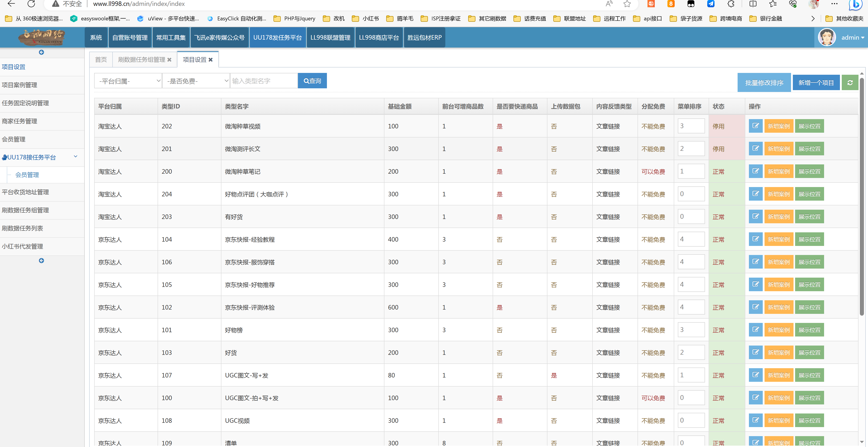The image size is (868, 447).
Task: Open browser split screen icon
Action: click(753, 4)
